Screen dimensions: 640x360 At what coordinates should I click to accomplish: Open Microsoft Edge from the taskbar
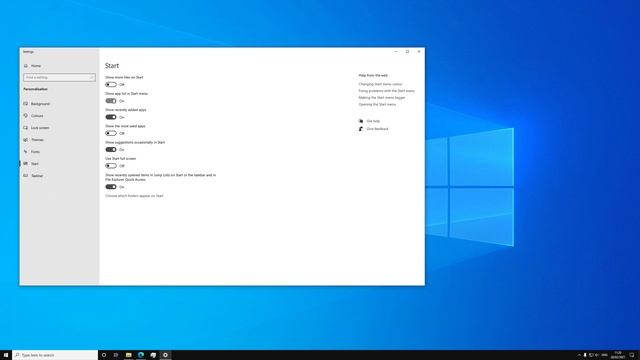(141, 355)
